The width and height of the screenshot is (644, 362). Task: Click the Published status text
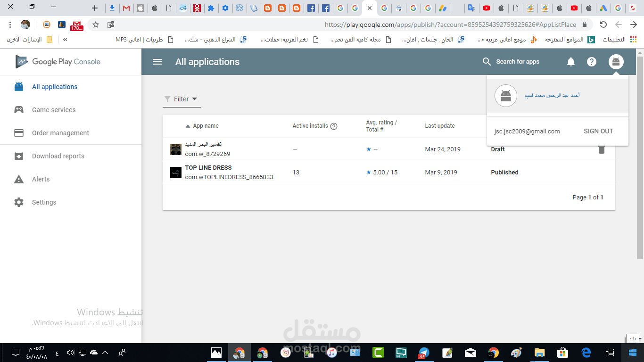(x=504, y=173)
